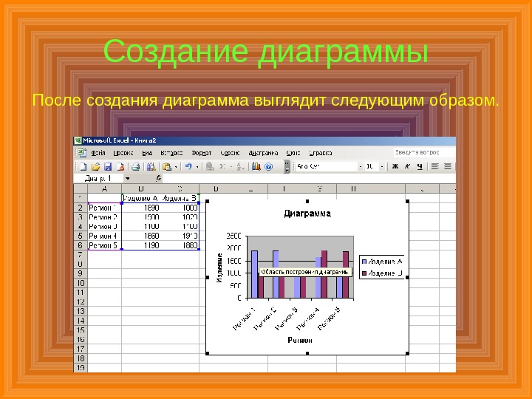Open the Undo history dropdown arrow
The width and height of the screenshot is (532, 399).
[197, 167]
